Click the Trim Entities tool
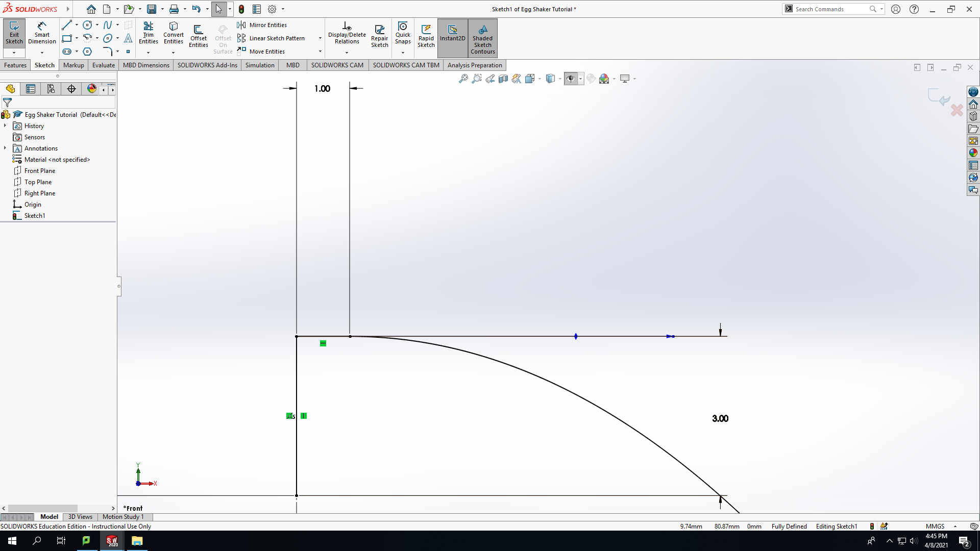Image resolution: width=980 pixels, height=551 pixels. [149, 34]
